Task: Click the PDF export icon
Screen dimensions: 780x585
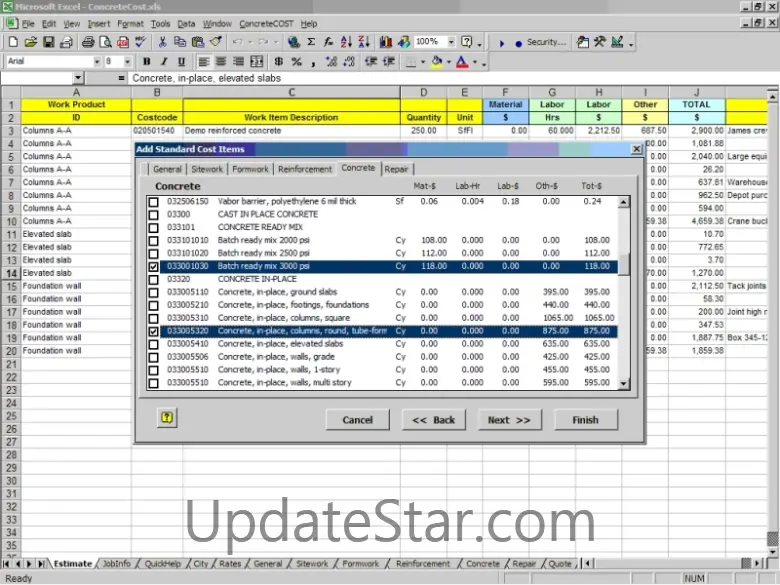Action: coord(123,42)
